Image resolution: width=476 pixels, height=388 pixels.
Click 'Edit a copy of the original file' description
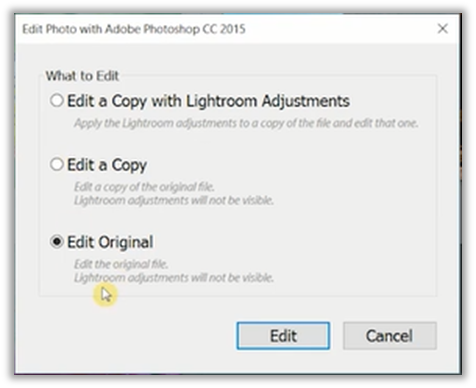[x=144, y=187]
